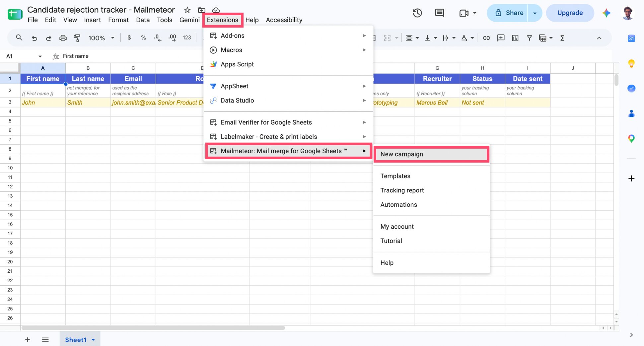Star the Candidate rejection tracker document
Screen dimensions: 644x346
coord(187,10)
